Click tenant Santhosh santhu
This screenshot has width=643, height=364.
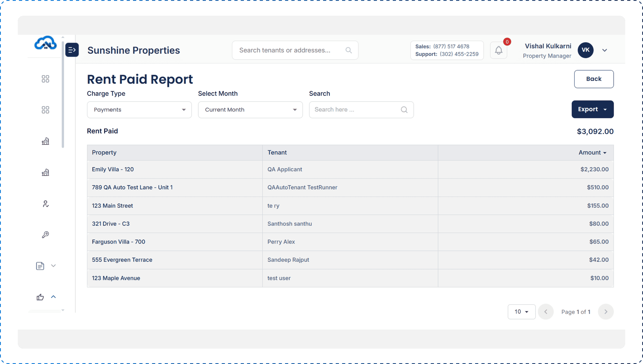[x=290, y=224]
